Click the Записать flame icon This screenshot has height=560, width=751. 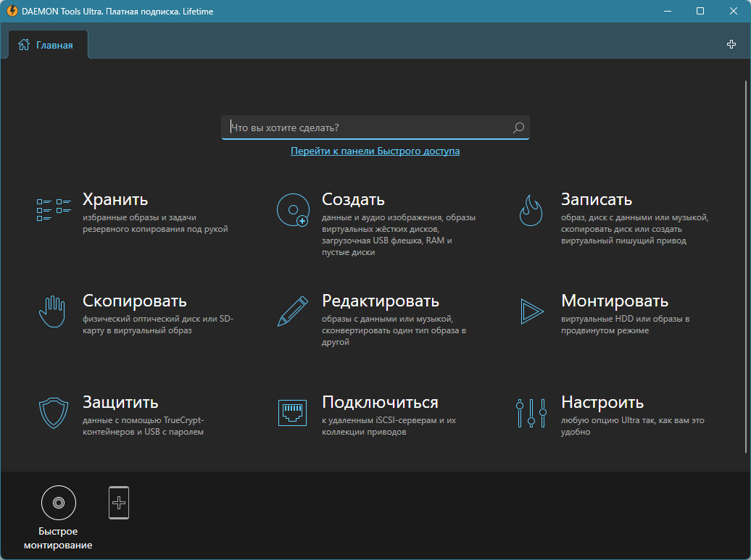pos(531,210)
